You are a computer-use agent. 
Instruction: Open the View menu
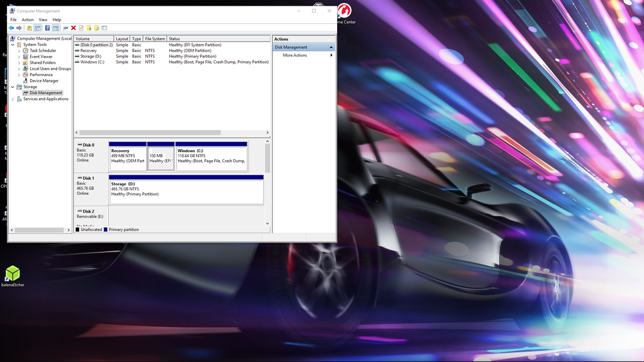pos(43,19)
